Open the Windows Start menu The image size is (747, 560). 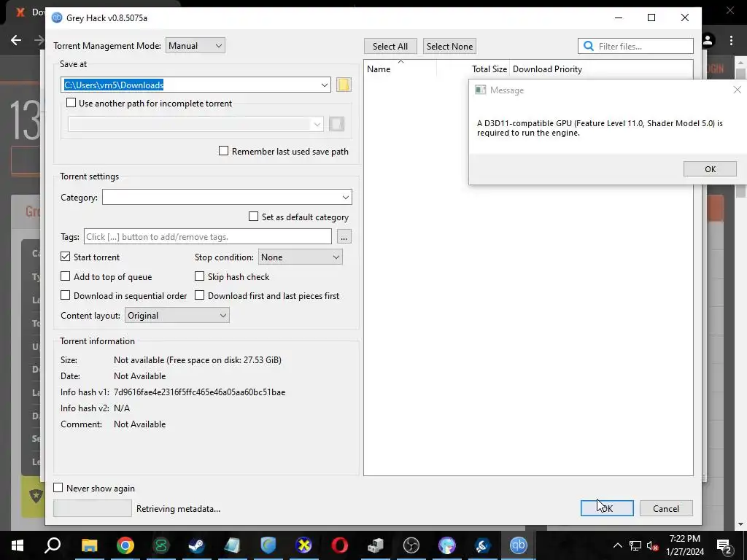[x=18, y=545]
